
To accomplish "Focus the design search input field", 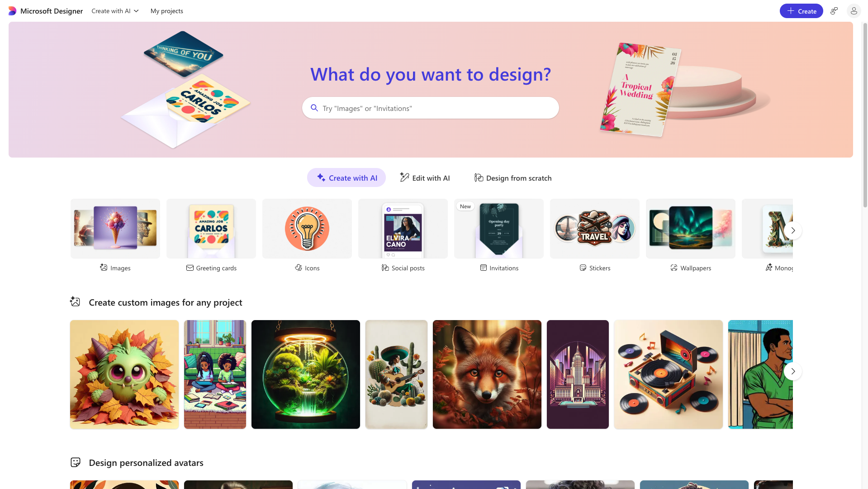I will [430, 108].
